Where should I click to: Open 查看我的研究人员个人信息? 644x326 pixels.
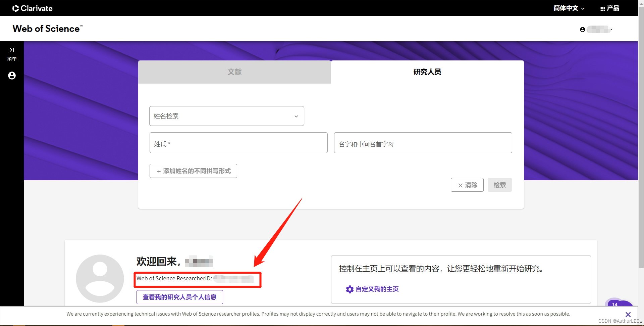[x=179, y=297]
